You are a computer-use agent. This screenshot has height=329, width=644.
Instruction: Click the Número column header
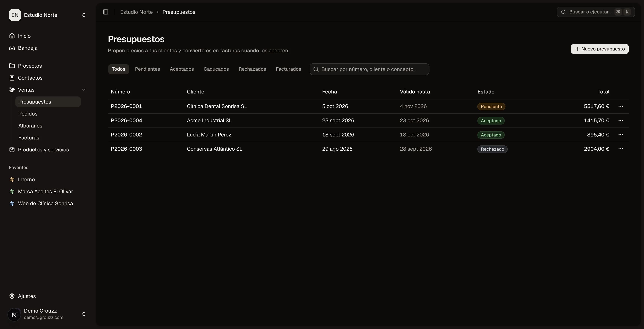(x=120, y=92)
